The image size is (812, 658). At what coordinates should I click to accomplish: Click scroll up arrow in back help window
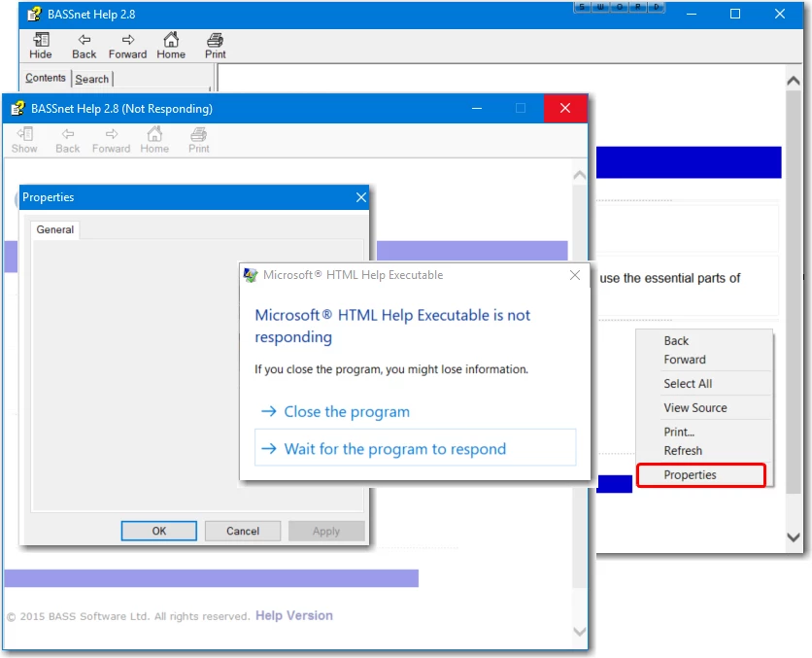pyautogui.click(x=794, y=81)
